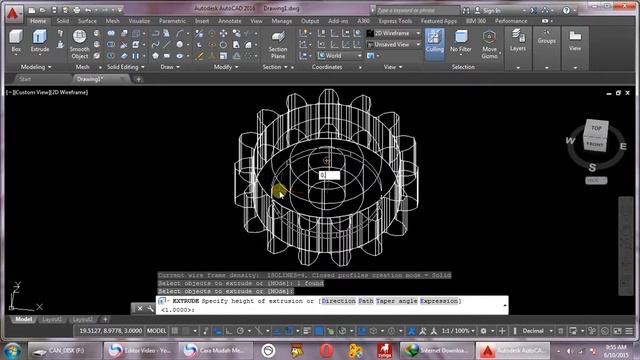Click the Undo arrow in quick access toolbar
The width and height of the screenshot is (640, 360).
87,10
